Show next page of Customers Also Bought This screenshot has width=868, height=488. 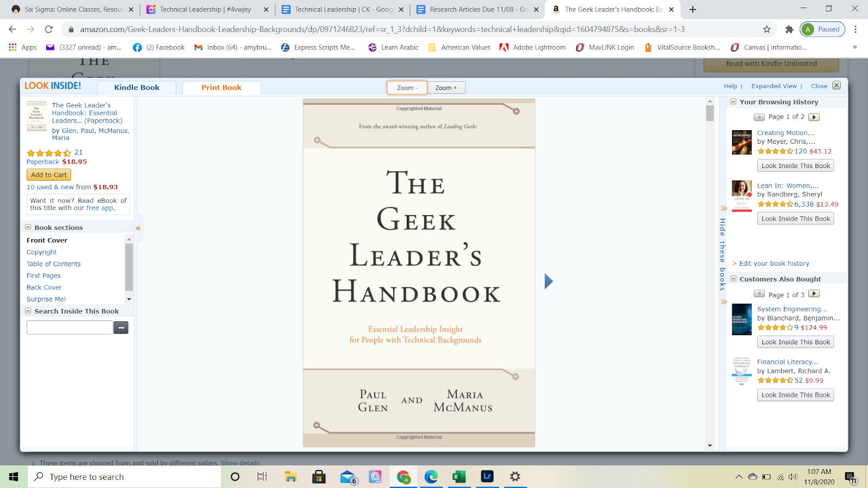(x=814, y=294)
